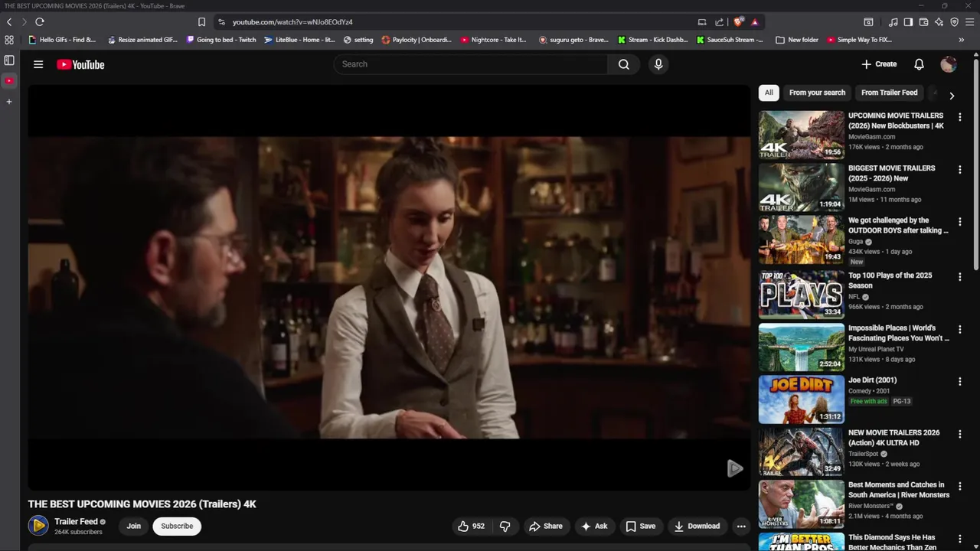Open options for NEW MOVIE TRAILERS 2026 video
This screenshot has height=551, width=980.
click(x=959, y=434)
